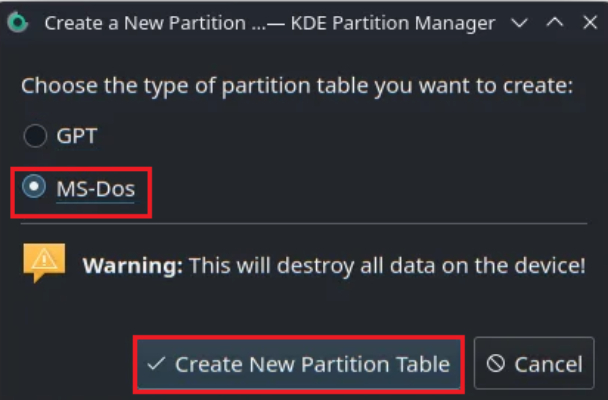Minimize the dialog with the down chevron
The width and height of the screenshot is (608, 400).
click(x=519, y=23)
